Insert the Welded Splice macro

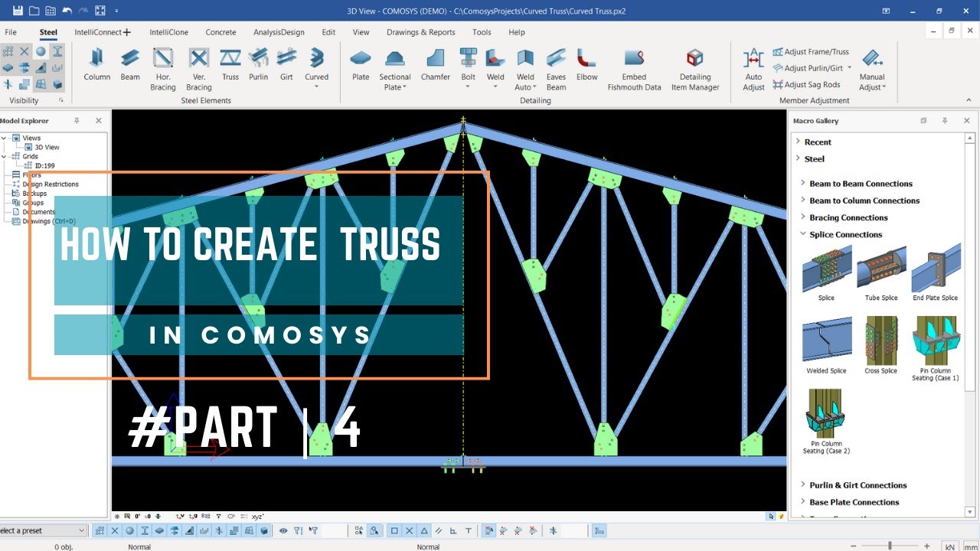click(826, 344)
